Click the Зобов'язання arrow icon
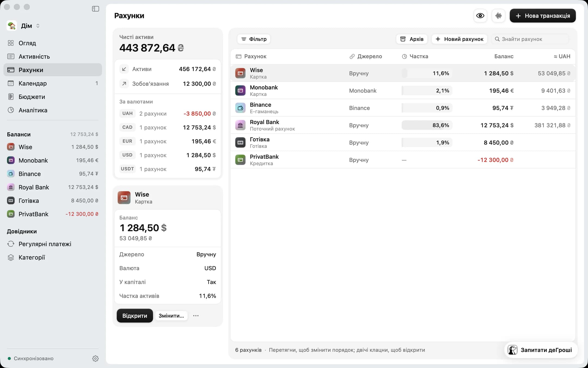 point(124,84)
